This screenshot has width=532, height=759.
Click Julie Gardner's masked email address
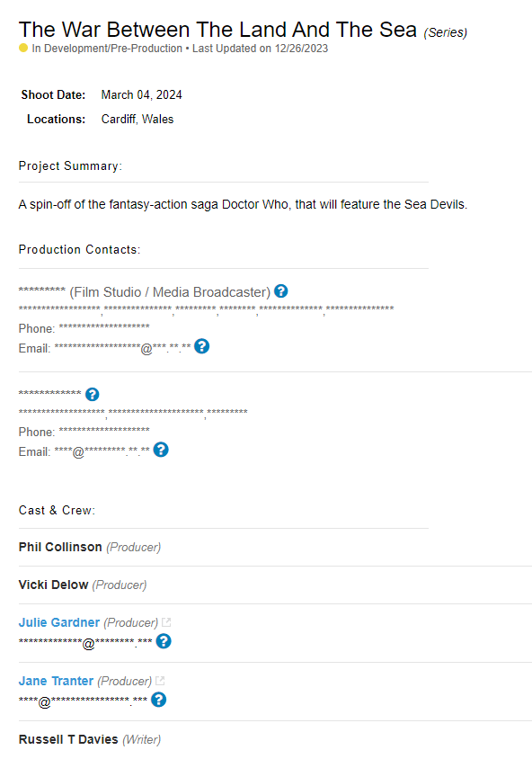tap(85, 643)
